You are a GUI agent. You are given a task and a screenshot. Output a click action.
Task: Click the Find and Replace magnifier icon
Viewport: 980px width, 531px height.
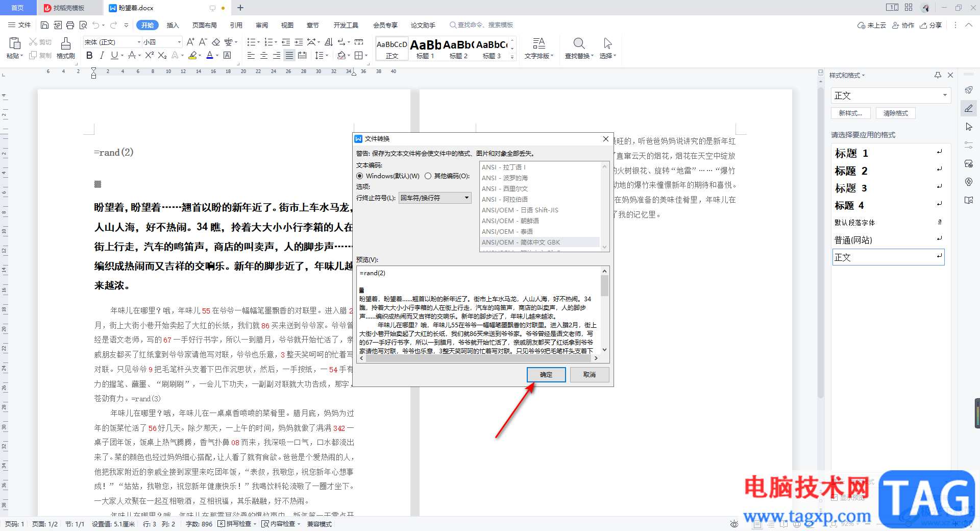click(579, 43)
